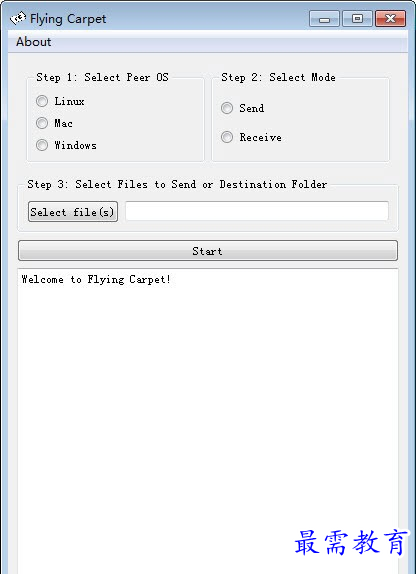Image resolution: width=416 pixels, height=574 pixels.
Task: Maximize the Flying Carpet window
Action: pyautogui.click(x=357, y=19)
